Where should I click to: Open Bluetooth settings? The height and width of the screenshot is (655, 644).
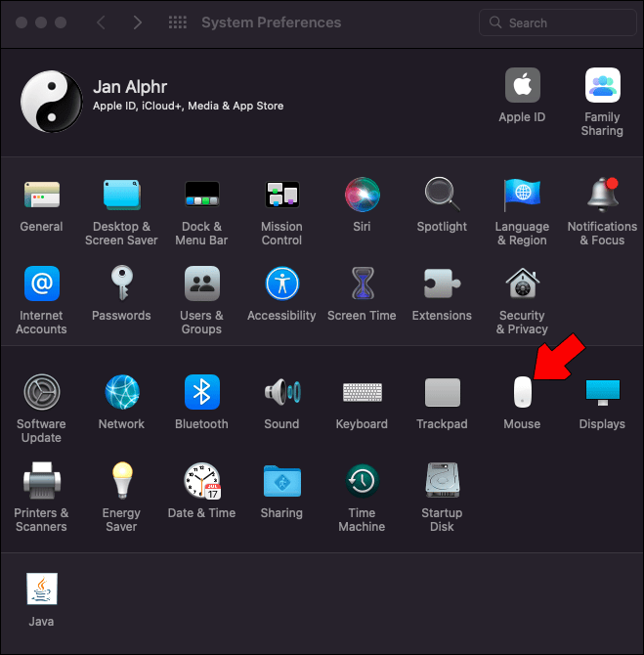click(201, 392)
